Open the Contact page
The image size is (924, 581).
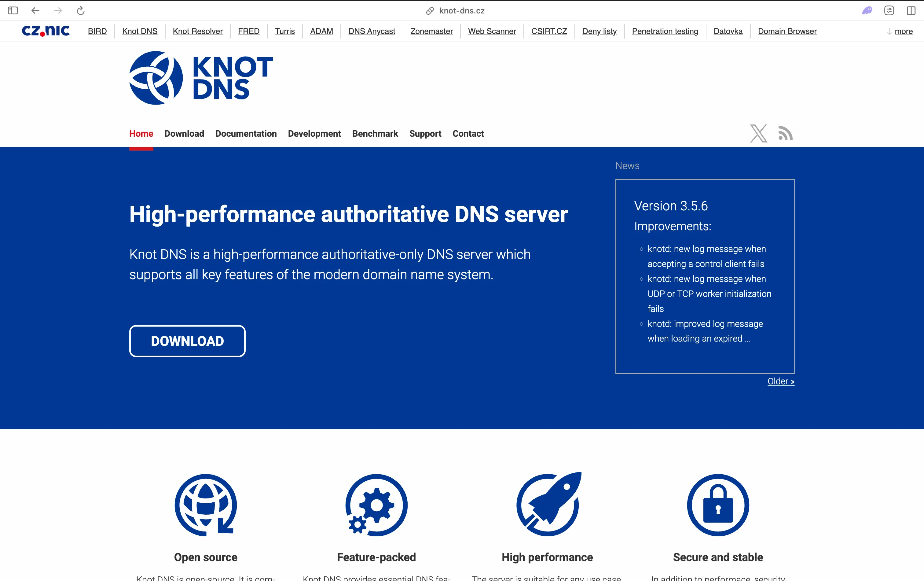[x=468, y=134]
